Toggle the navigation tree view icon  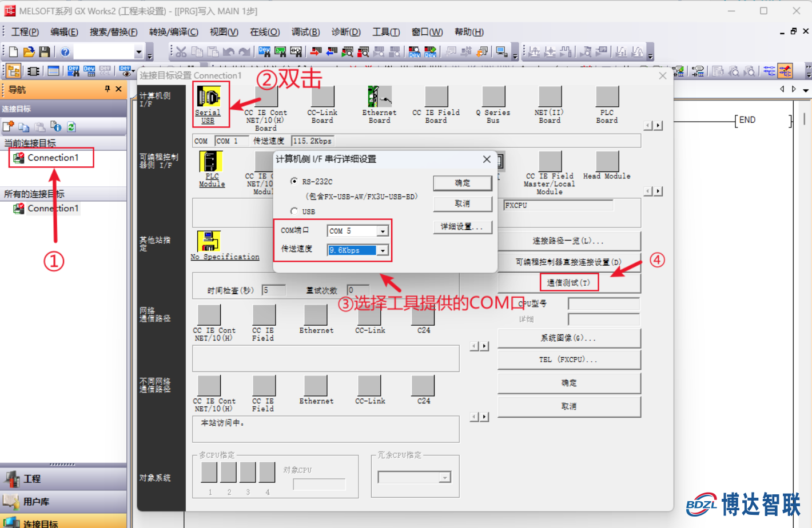point(14,71)
